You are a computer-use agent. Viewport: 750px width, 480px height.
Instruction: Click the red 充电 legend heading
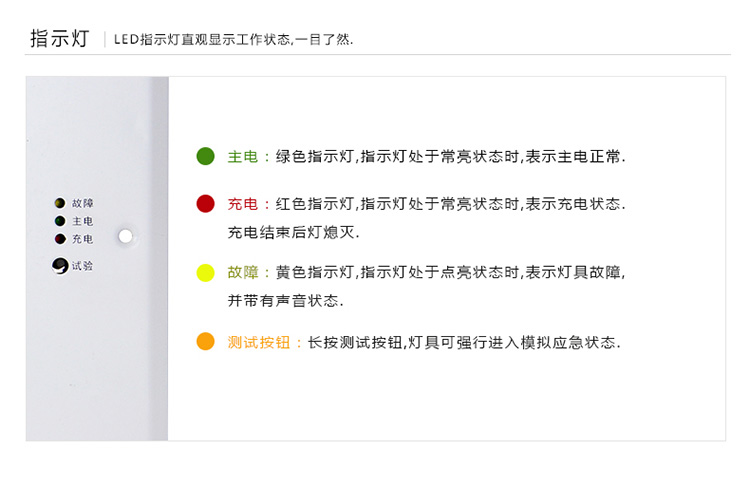pyautogui.click(x=243, y=204)
